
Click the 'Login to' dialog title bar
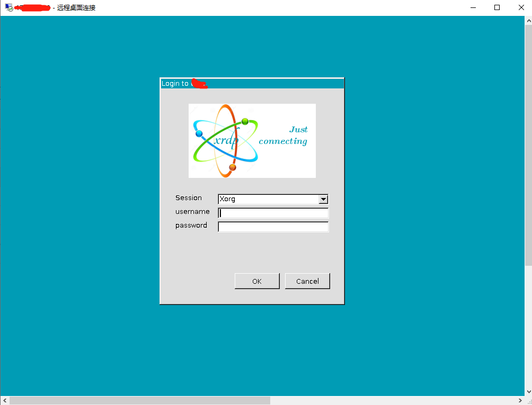[x=252, y=84]
